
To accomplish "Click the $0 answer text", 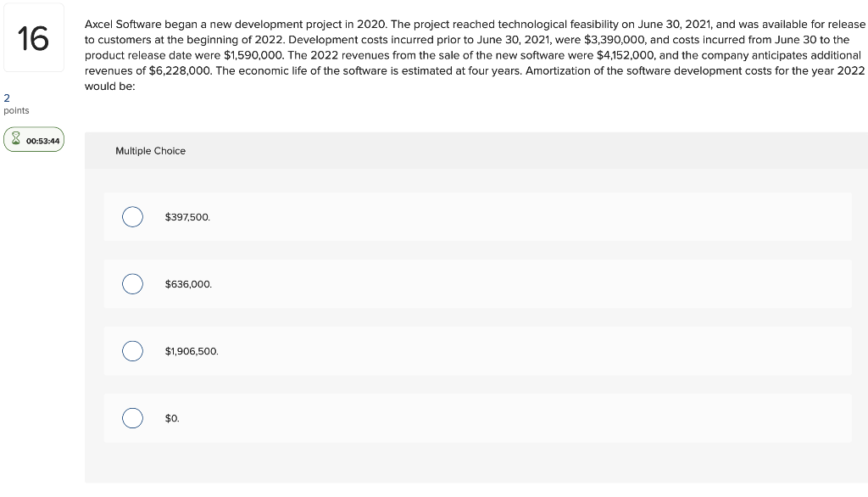I will coord(172,418).
